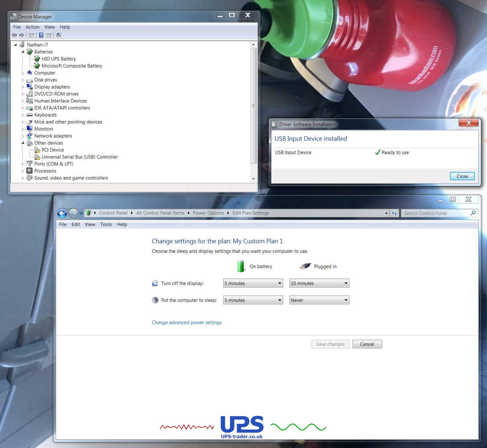Click the Ports (COM & LPT) icon
The image size is (487, 448).
30,164
